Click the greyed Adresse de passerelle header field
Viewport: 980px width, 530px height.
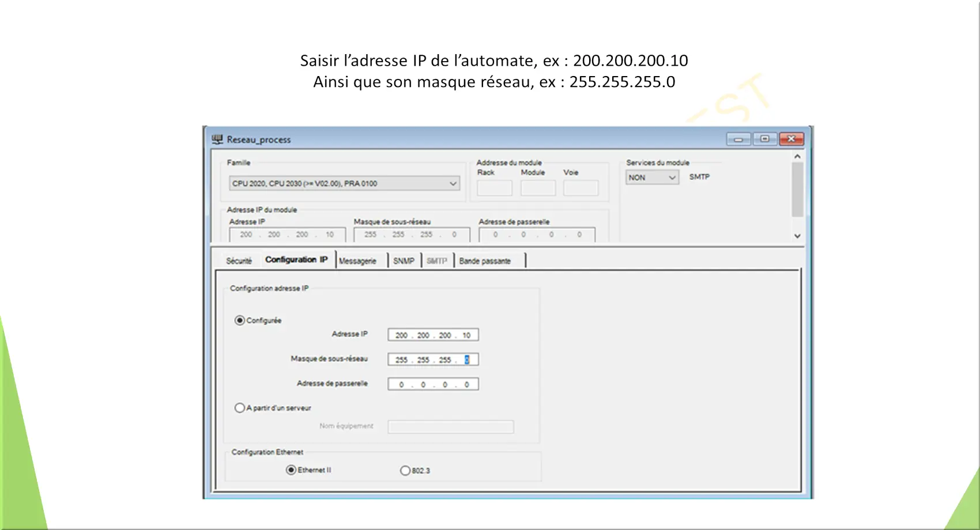coord(537,234)
